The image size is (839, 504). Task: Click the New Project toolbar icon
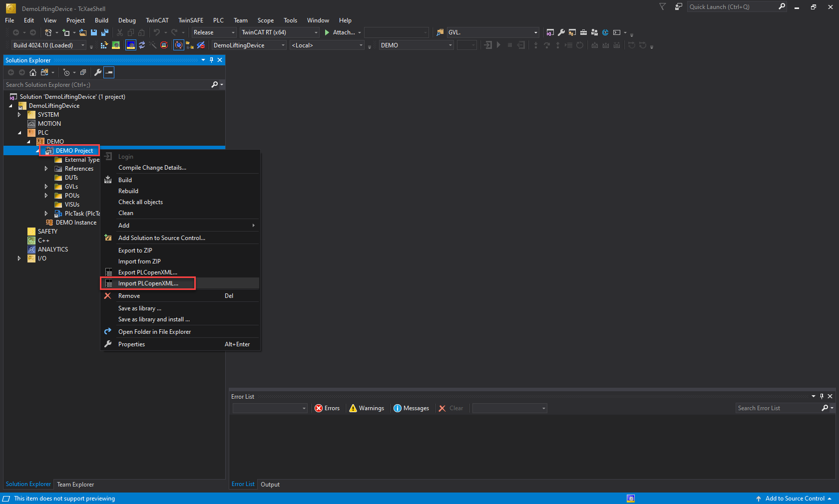tap(48, 32)
